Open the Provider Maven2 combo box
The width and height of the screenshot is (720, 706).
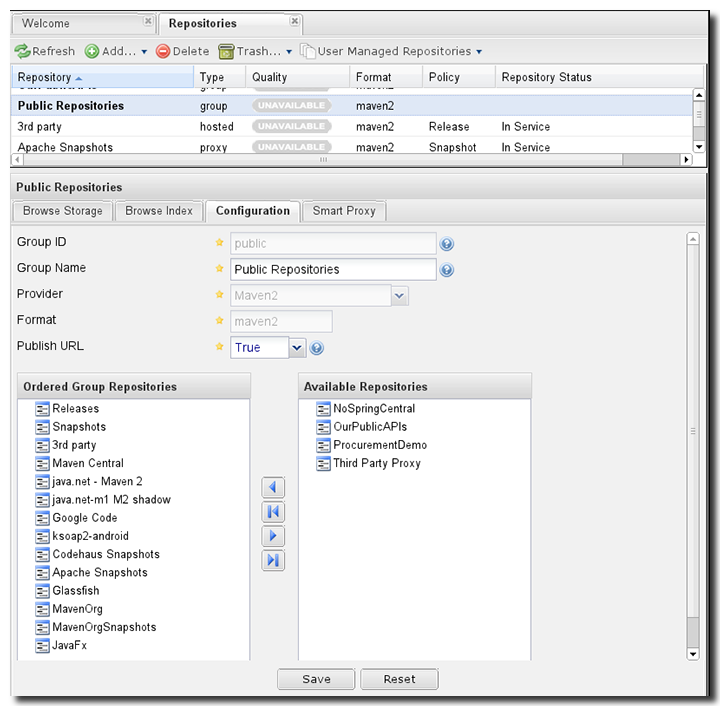coord(399,295)
